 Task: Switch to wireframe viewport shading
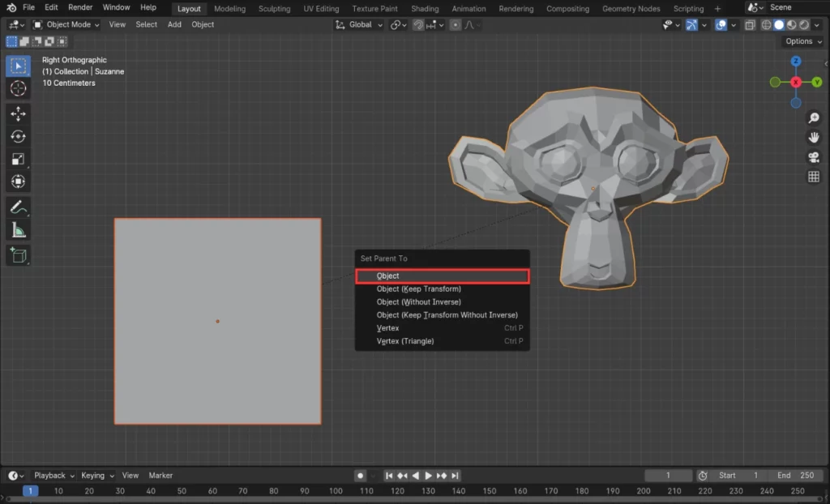(766, 25)
